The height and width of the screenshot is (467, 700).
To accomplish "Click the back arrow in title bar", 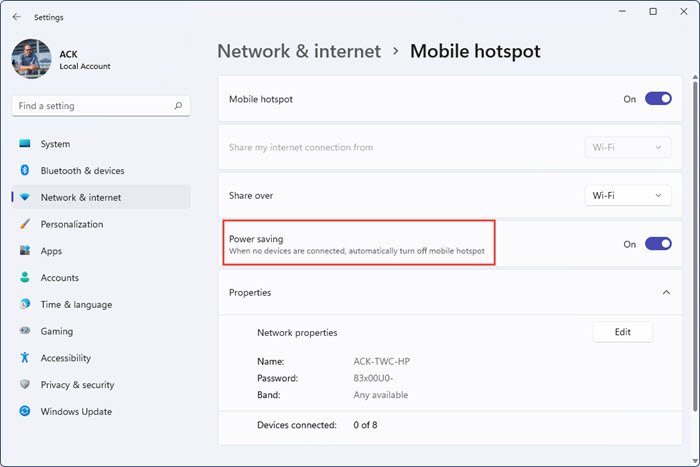I will 16,15.
